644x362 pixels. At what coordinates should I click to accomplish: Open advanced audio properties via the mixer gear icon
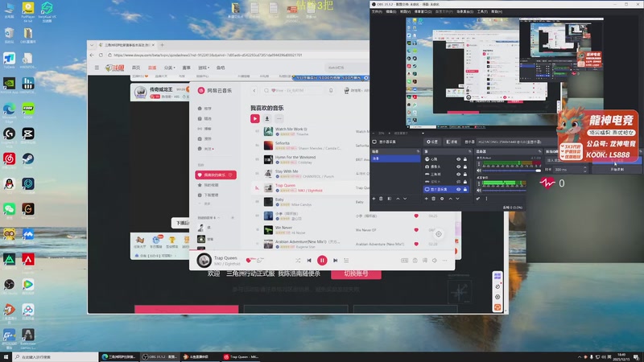click(478, 199)
